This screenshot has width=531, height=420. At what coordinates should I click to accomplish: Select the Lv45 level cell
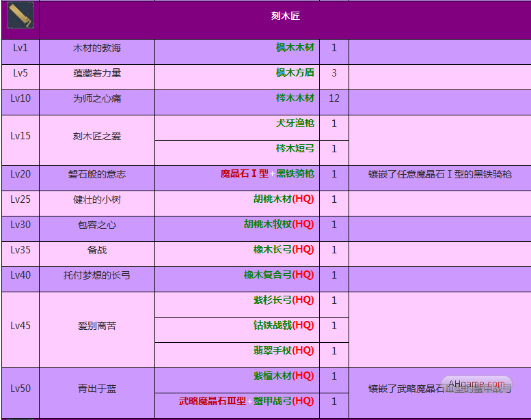tap(21, 330)
